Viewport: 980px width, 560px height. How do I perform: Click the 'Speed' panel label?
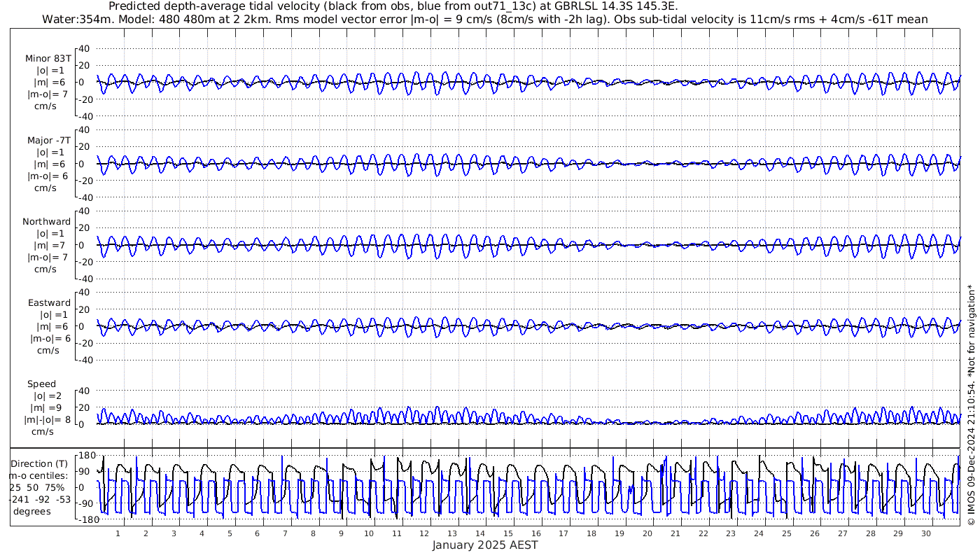point(41,384)
